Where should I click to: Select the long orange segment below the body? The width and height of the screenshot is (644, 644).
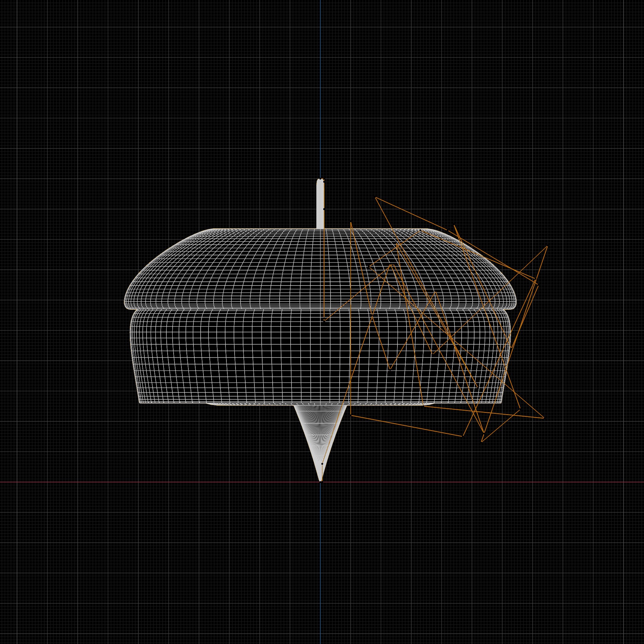pos(407,426)
